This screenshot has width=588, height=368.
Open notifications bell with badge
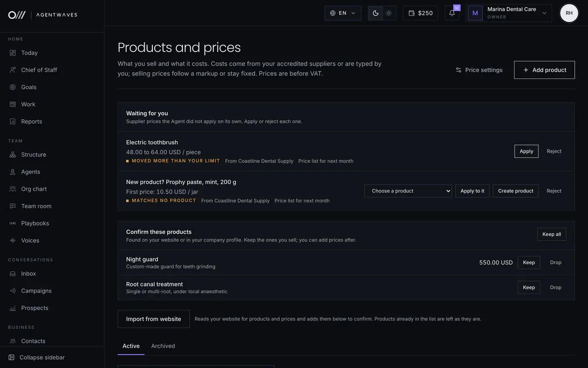(x=452, y=13)
